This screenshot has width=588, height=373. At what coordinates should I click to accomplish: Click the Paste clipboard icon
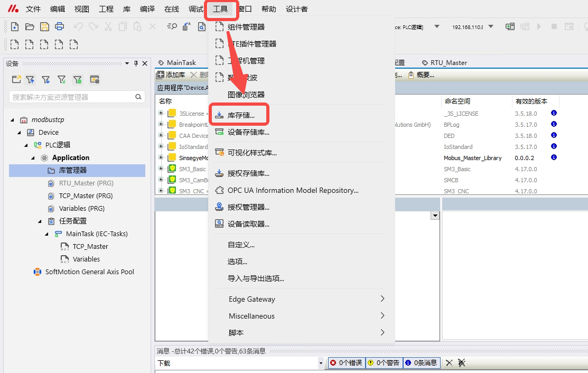tap(137, 26)
